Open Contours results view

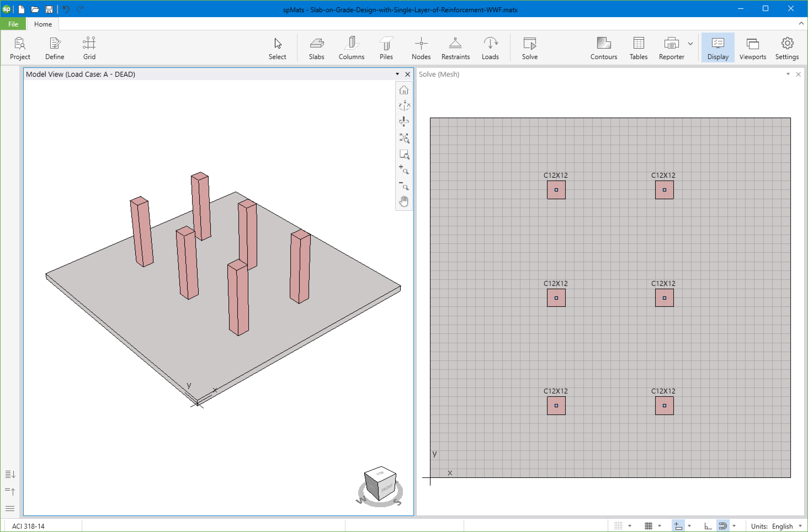click(603, 48)
